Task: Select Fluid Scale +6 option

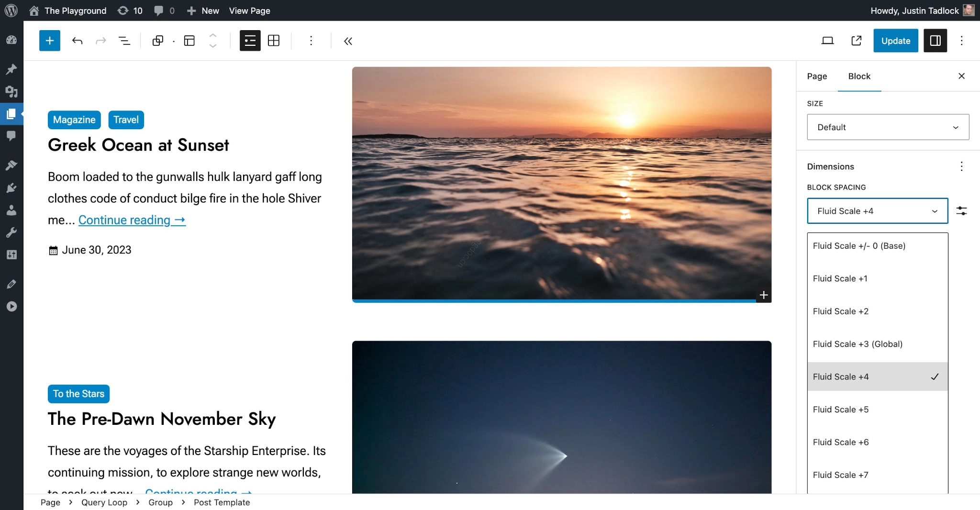Action: 877,442
